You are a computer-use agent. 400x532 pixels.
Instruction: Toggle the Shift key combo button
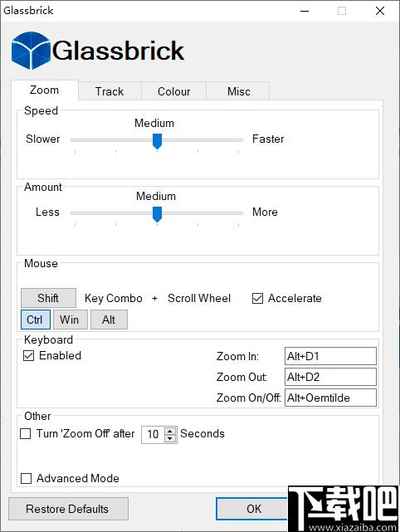pos(48,298)
